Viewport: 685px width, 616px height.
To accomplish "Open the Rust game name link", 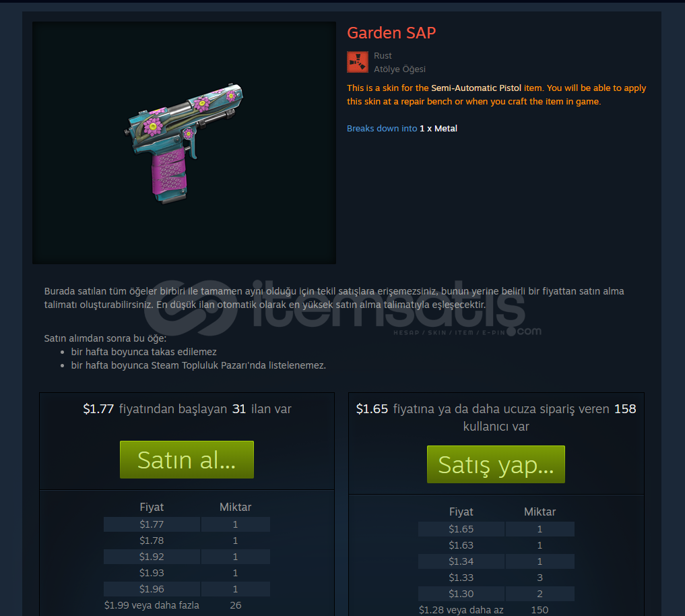I will [383, 55].
